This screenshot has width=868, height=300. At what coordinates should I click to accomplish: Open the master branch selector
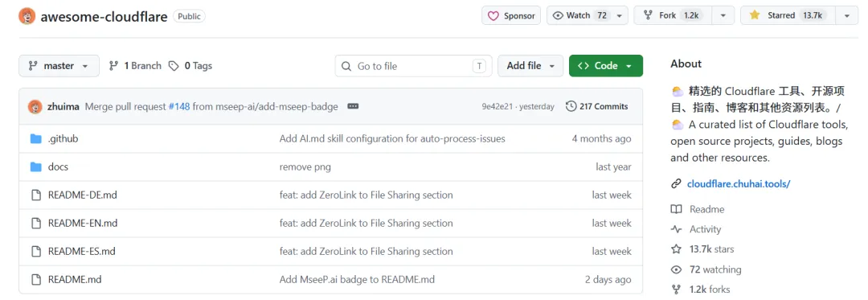click(x=59, y=66)
